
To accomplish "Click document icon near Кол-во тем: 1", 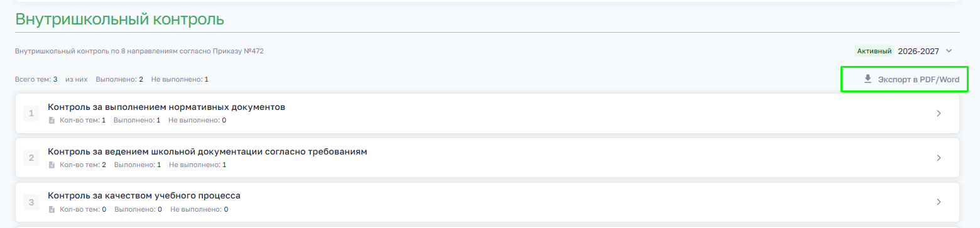I will (x=52, y=120).
